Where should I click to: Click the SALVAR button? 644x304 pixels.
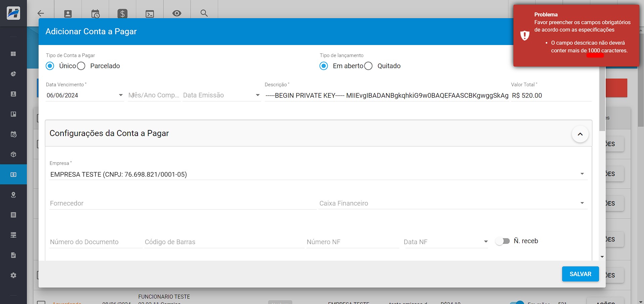pos(580,274)
